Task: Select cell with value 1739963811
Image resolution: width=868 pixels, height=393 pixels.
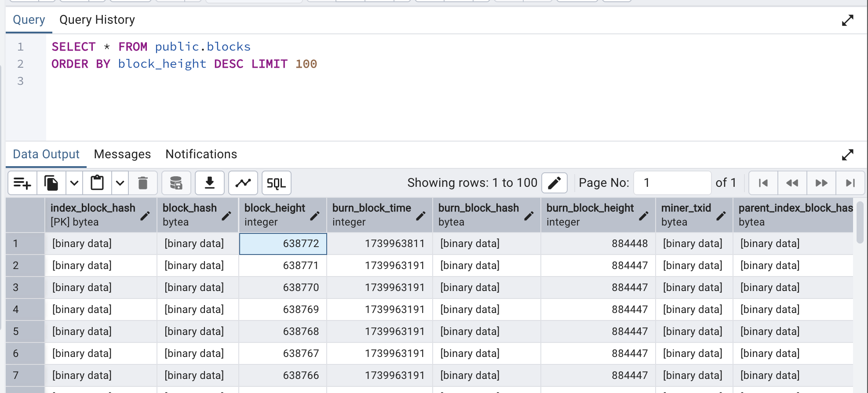Action: coord(380,244)
